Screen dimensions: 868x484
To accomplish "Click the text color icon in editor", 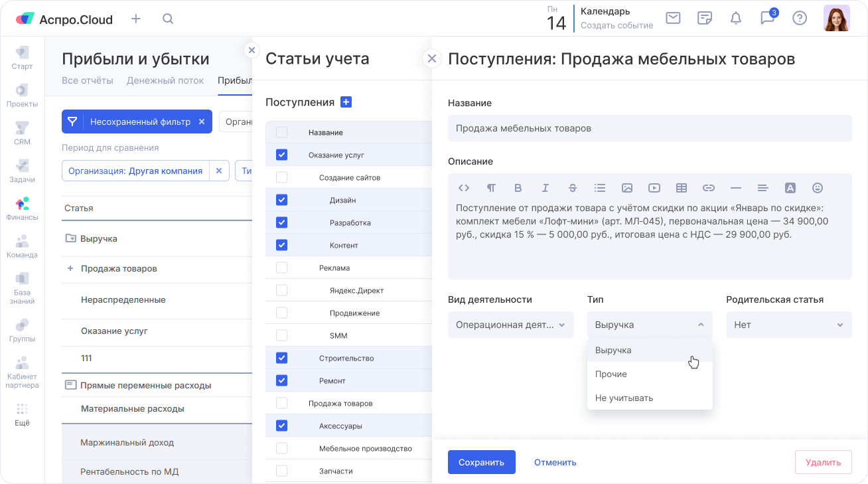I will click(x=790, y=188).
